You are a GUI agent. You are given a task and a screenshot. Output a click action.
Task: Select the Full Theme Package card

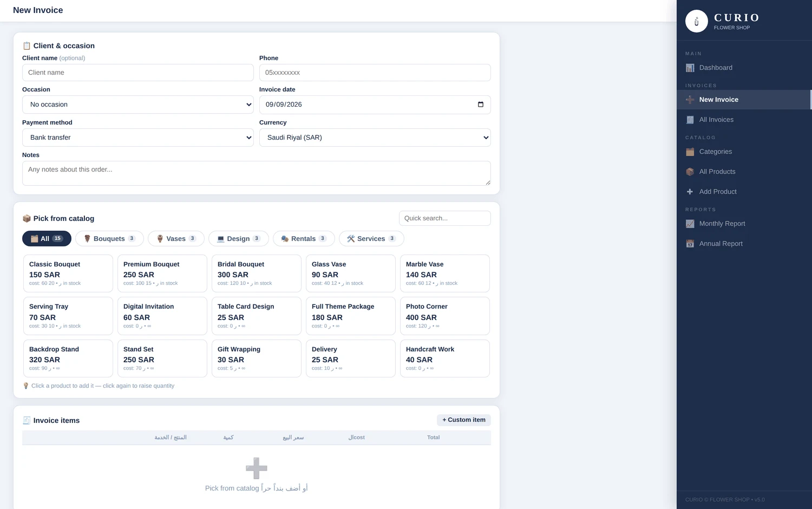351,316
